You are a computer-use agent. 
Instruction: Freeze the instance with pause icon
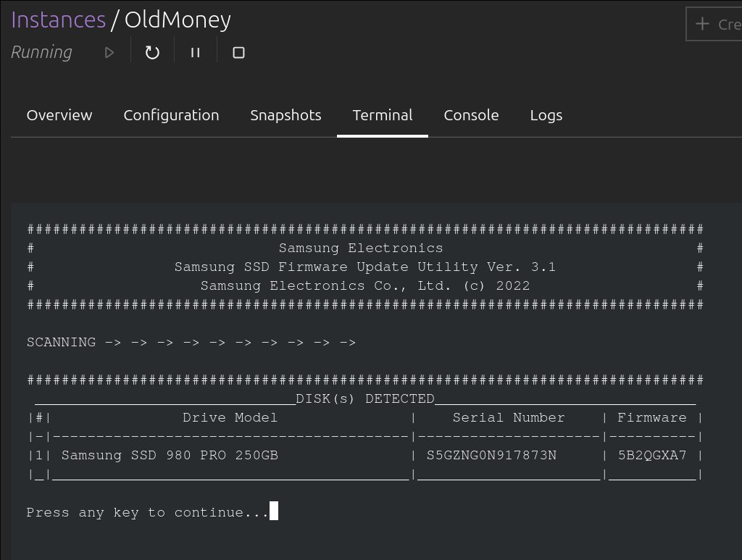pos(196,52)
